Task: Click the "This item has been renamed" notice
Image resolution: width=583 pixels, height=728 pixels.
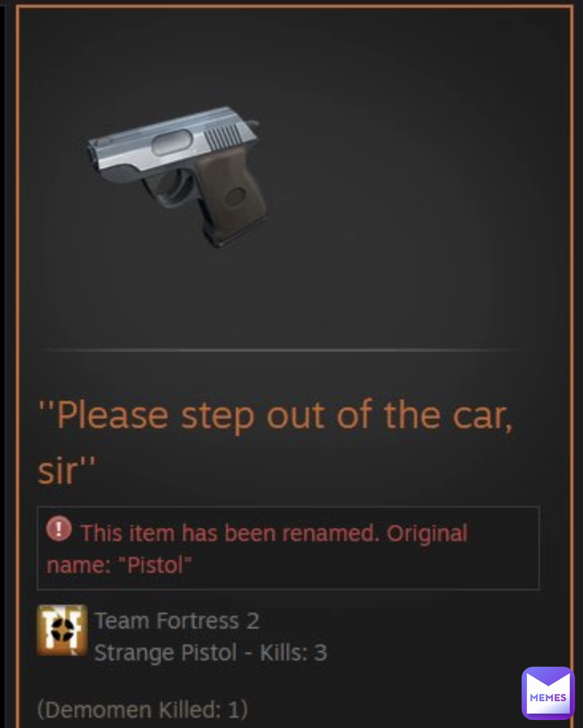Action: click(288, 548)
